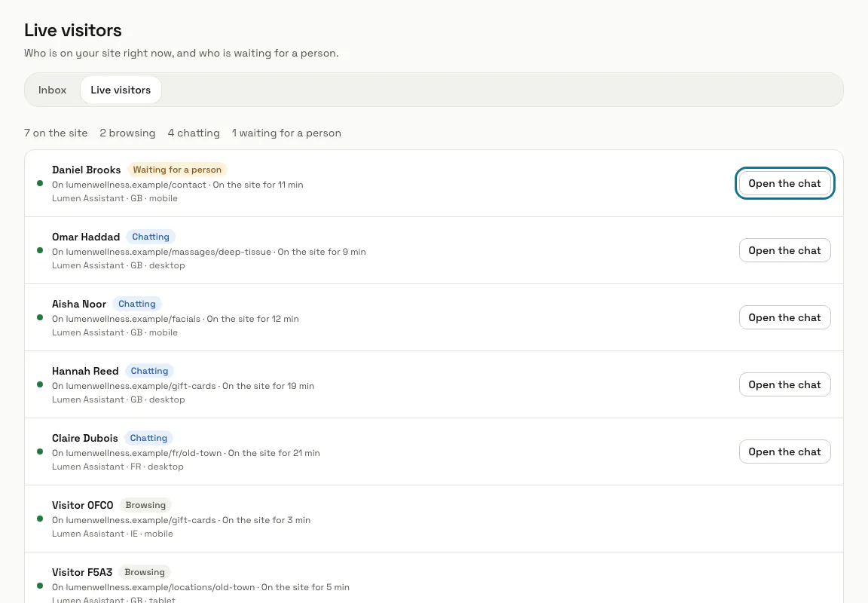
Task: Select the name Claire Dubois
Action: pos(84,437)
